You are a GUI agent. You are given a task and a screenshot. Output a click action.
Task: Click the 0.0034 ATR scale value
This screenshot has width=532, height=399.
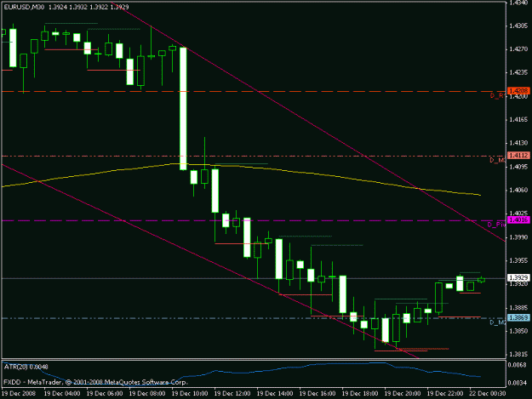click(x=518, y=383)
